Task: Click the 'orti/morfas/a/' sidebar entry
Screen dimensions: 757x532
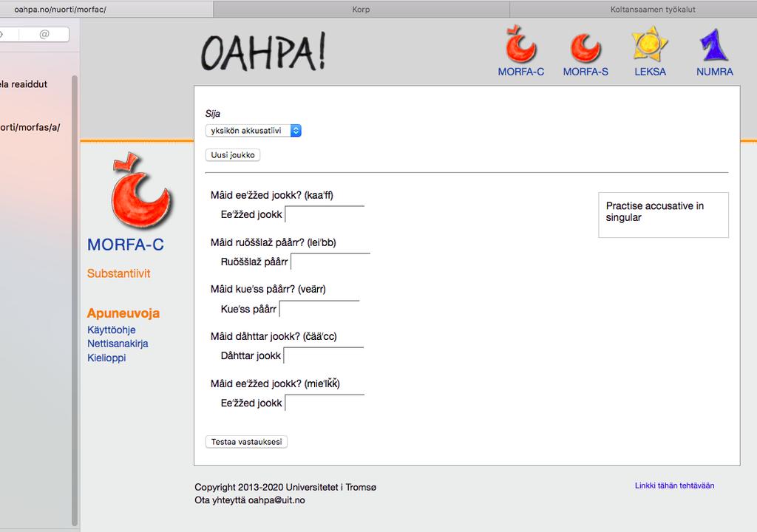Action: point(30,127)
